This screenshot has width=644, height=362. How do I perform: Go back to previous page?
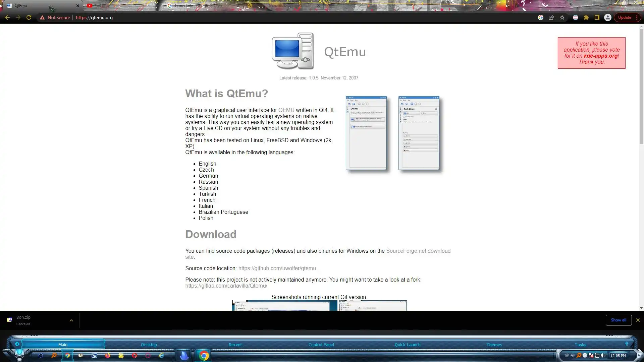[x=7, y=17]
